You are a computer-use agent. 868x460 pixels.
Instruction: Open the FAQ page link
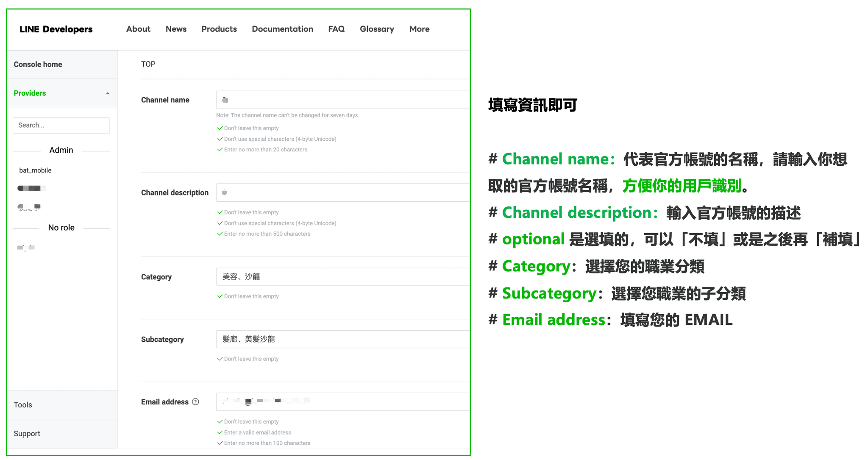(336, 29)
